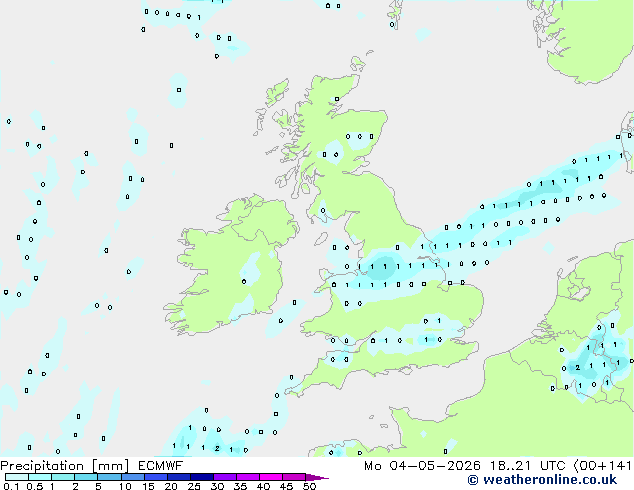Click the "0.5" legend scale label

coord(34,486)
